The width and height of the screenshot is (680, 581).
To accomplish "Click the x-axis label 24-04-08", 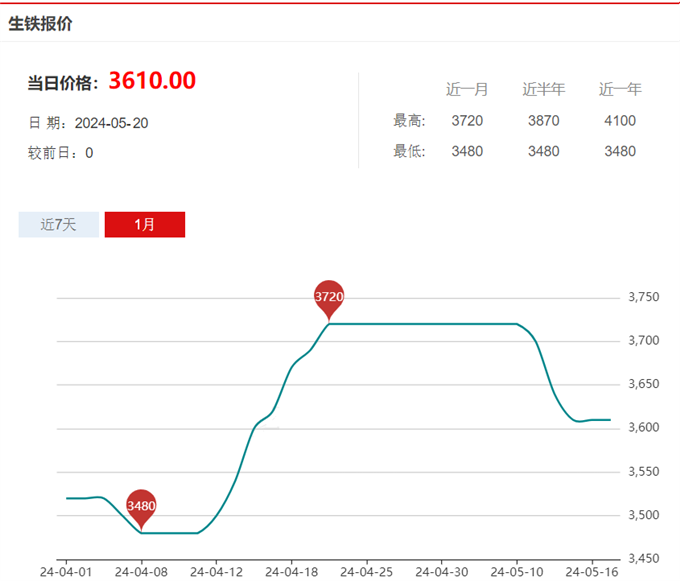I will click(141, 572).
